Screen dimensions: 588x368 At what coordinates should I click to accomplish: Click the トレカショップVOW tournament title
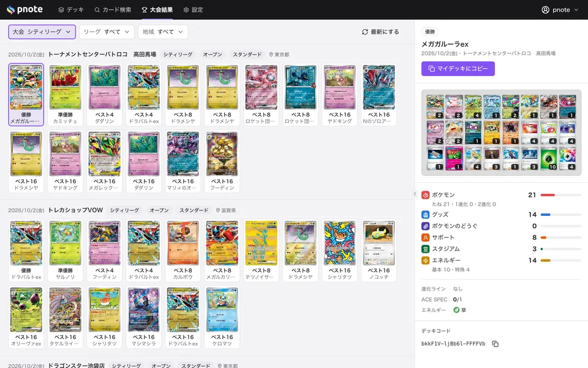pyautogui.click(x=75, y=210)
